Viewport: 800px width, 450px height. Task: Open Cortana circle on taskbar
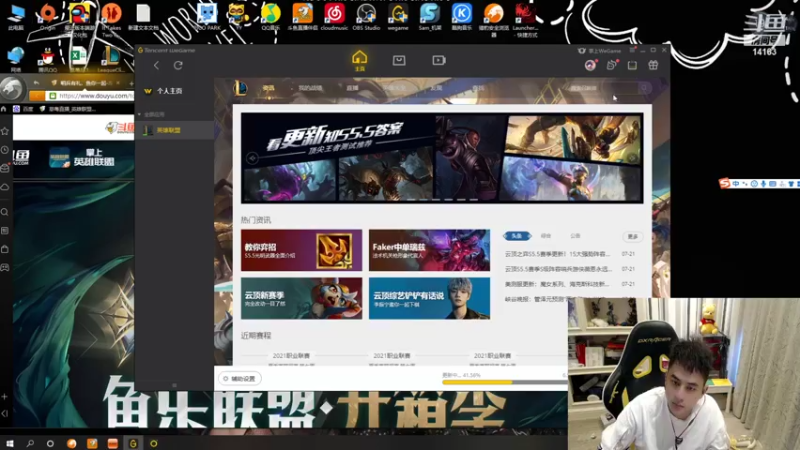[x=50, y=443]
